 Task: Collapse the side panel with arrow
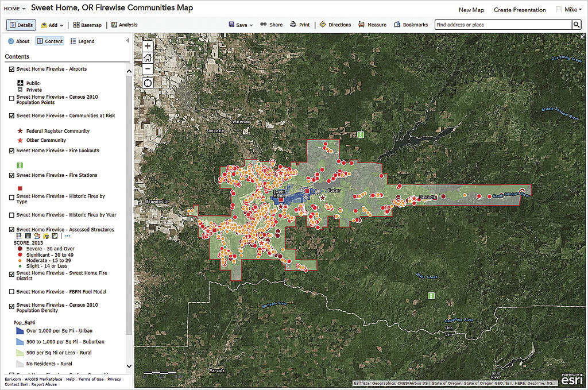(x=127, y=41)
